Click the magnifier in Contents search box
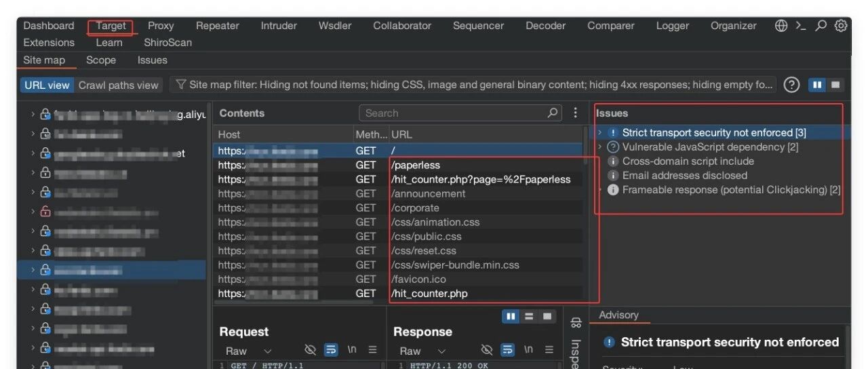 [553, 113]
